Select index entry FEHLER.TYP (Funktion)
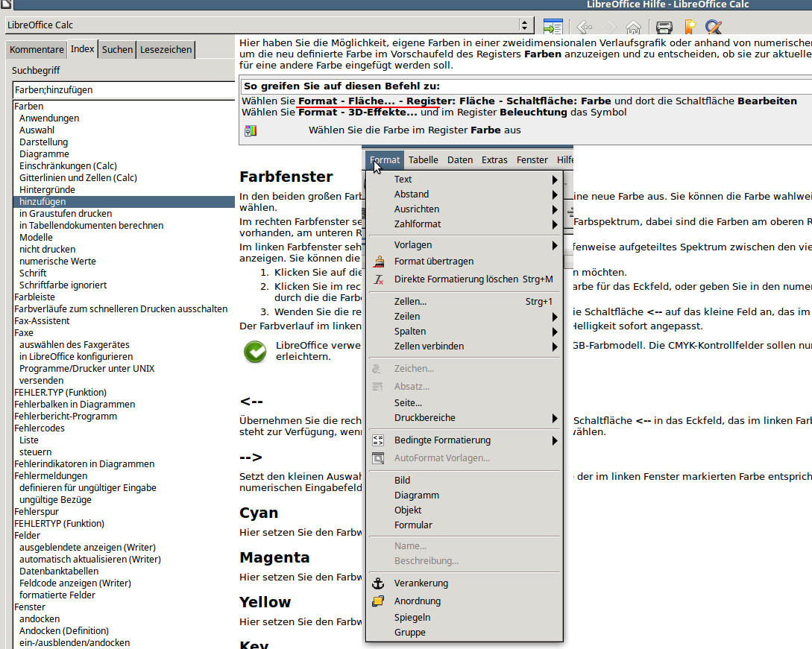Image resolution: width=812 pixels, height=649 pixels. point(60,392)
